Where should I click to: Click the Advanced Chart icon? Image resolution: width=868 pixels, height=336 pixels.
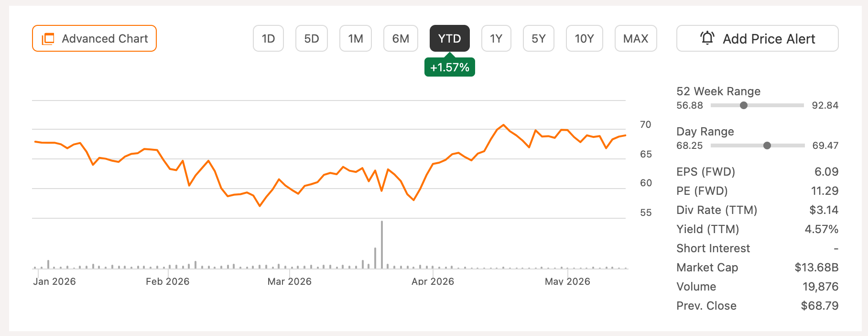coord(48,39)
